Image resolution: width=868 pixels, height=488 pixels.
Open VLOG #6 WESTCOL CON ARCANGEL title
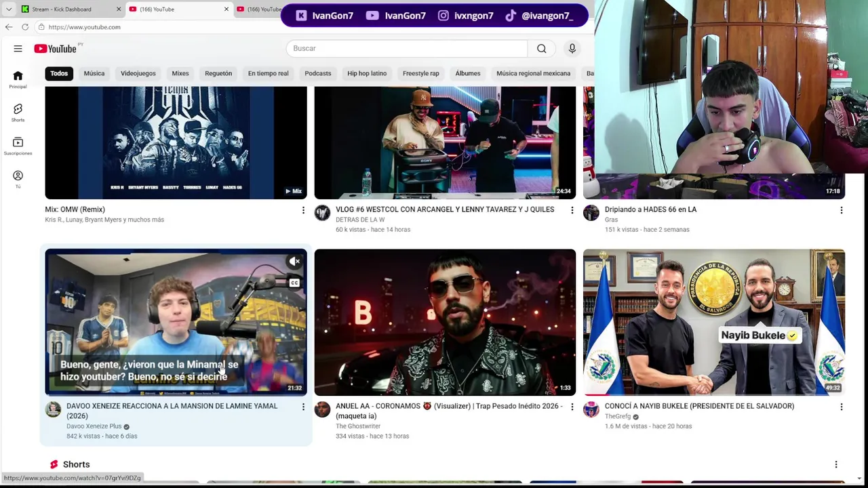(445, 209)
